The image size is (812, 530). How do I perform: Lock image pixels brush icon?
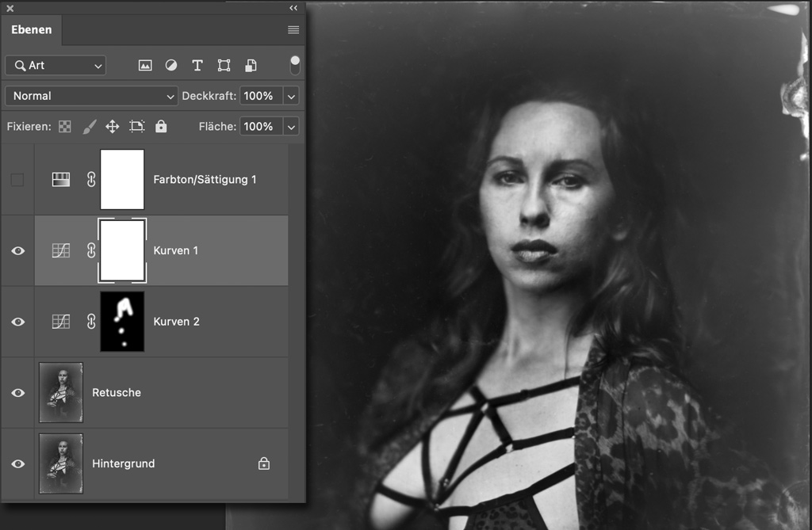click(x=90, y=127)
